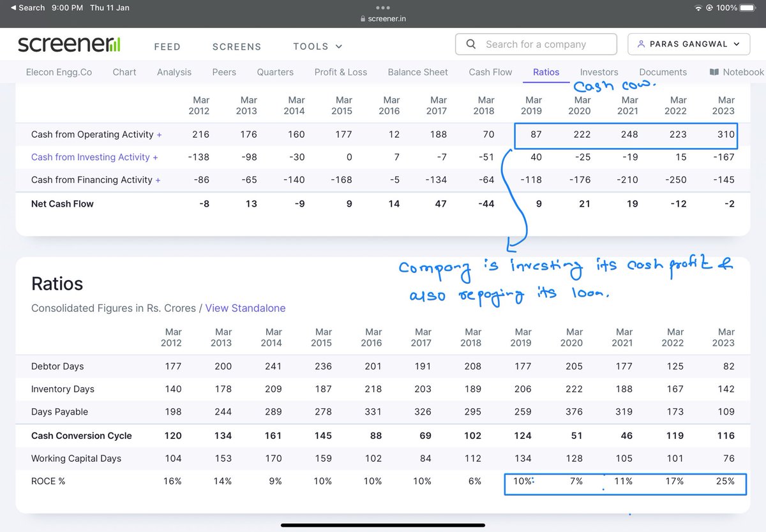
Task: Expand Cash from Investing Activity row
Action: [156, 157]
